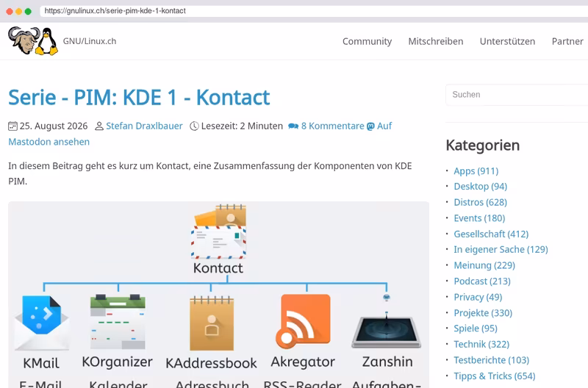The image size is (588, 388).
Task: Open the Distros (628) category
Action: [481, 202]
